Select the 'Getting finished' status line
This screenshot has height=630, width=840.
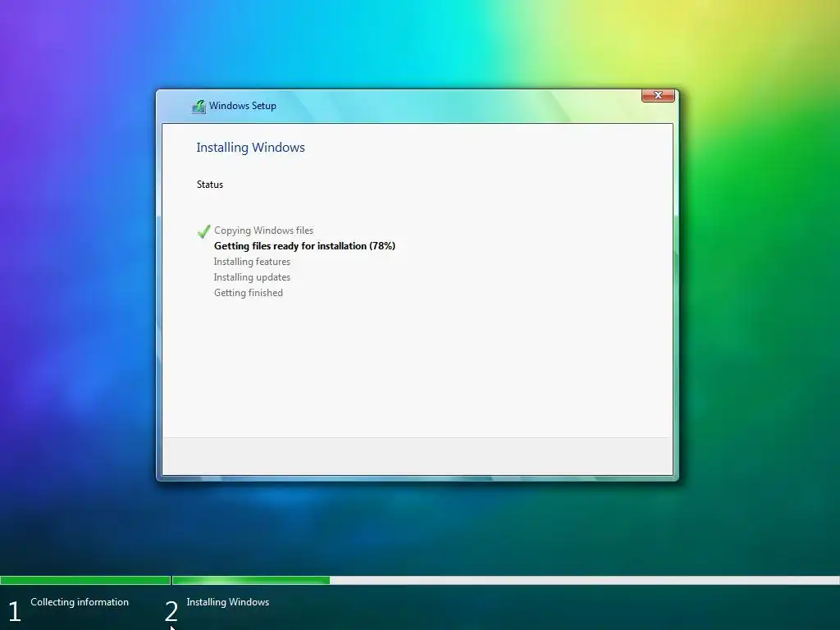tap(248, 293)
